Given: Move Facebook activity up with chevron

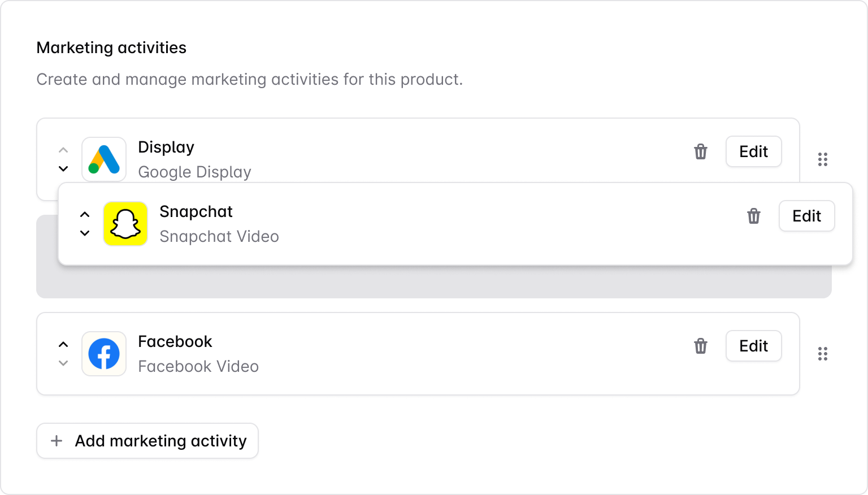Looking at the screenshot, I should pos(63,344).
